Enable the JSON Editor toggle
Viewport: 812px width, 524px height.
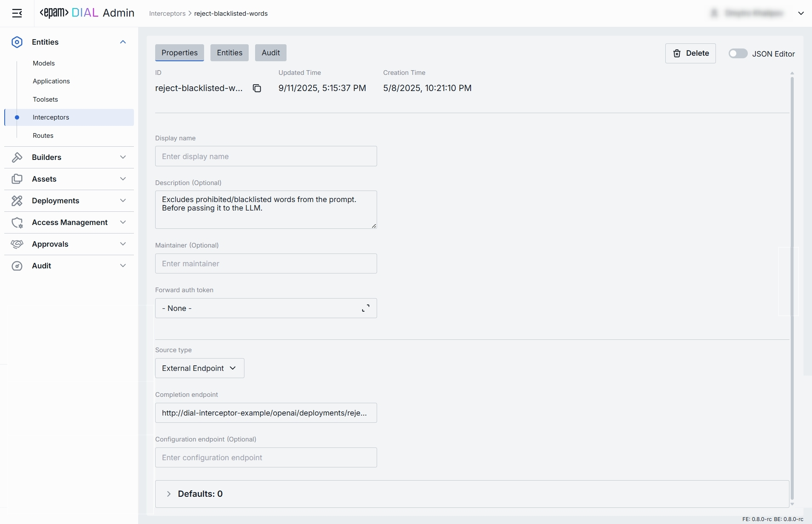click(738, 54)
